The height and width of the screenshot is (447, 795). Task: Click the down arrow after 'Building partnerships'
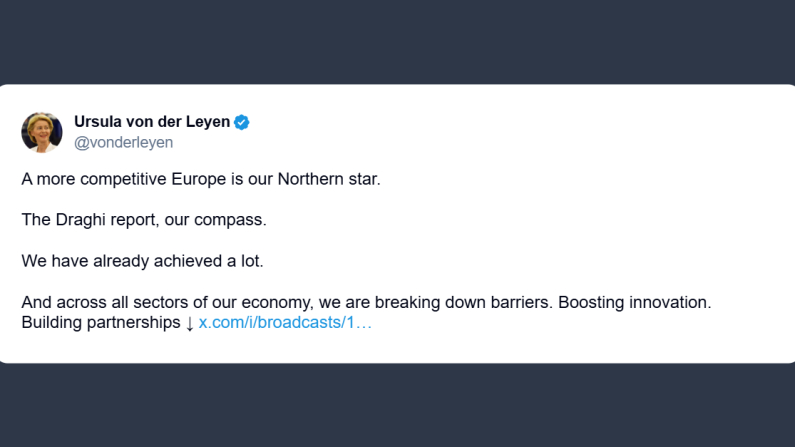[x=189, y=323]
